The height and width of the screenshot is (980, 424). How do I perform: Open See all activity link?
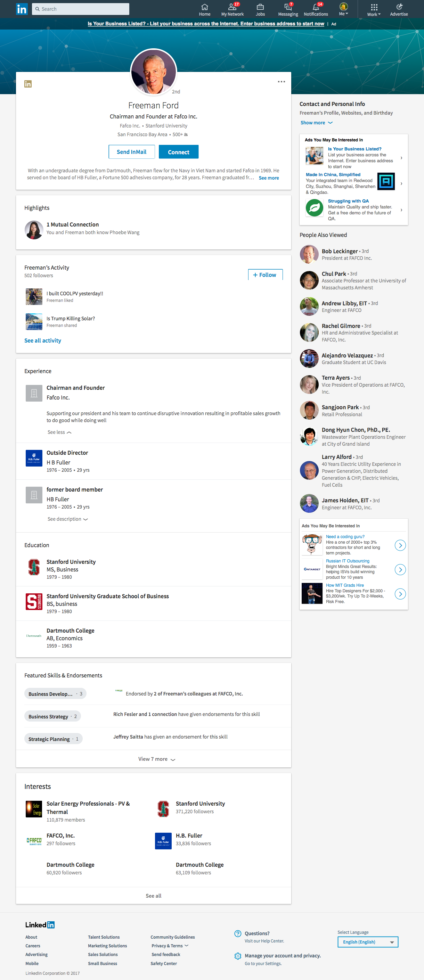tap(43, 340)
